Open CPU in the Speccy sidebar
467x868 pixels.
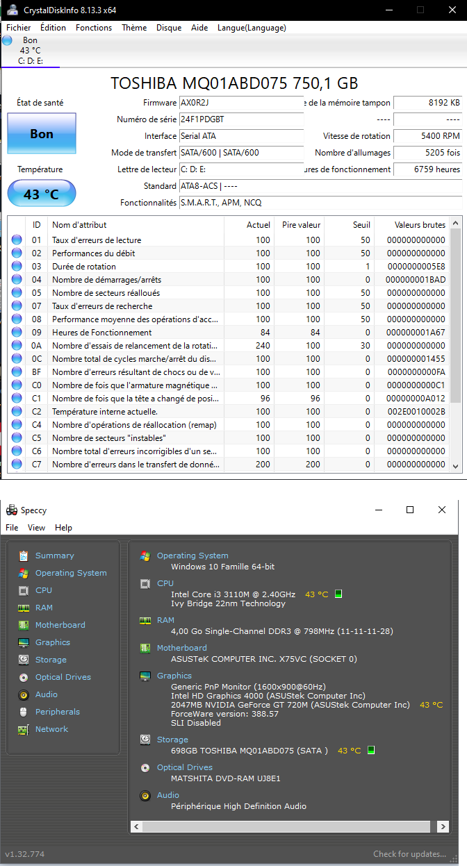(44, 590)
